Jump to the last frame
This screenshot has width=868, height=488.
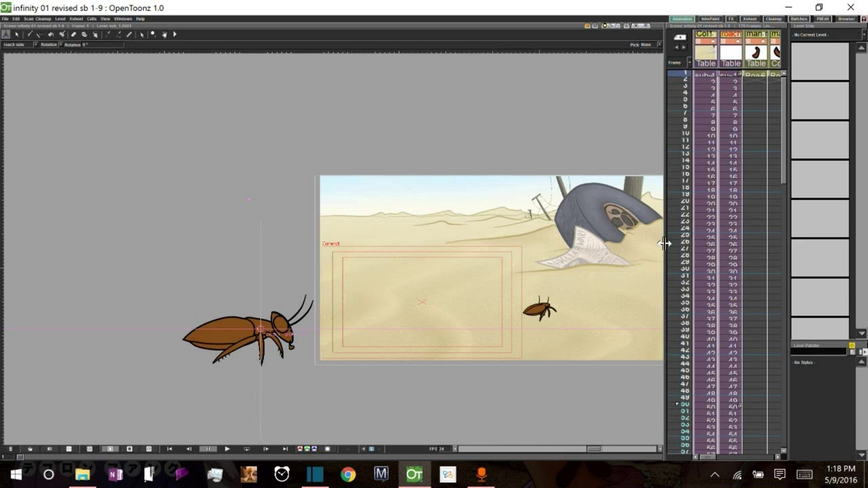285,449
